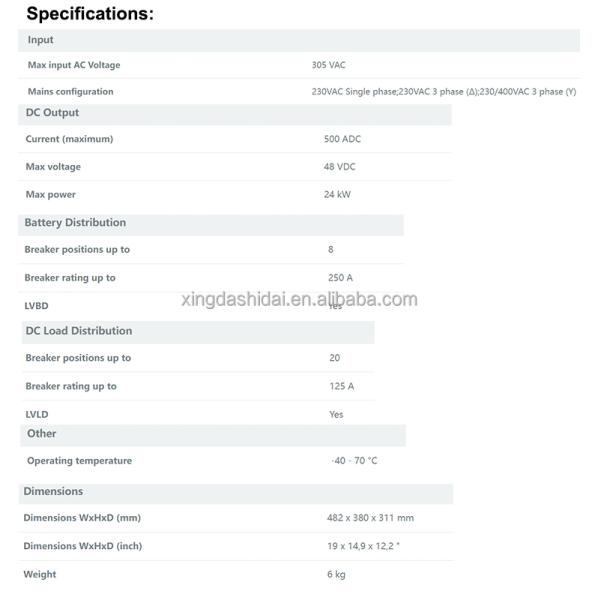Select the 500 ADC value

tap(342, 139)
